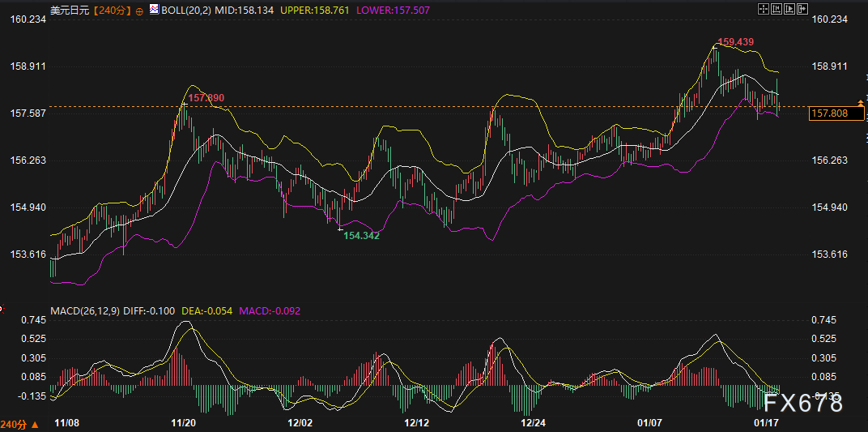
Task: Click the orange marker above price 157.808
Action: (860, 103)
